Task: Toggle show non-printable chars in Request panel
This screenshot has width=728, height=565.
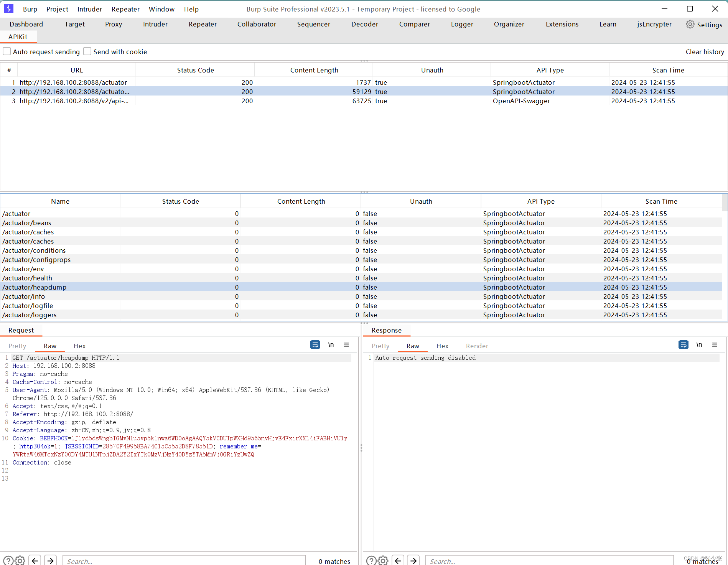Action: [331, 345]
